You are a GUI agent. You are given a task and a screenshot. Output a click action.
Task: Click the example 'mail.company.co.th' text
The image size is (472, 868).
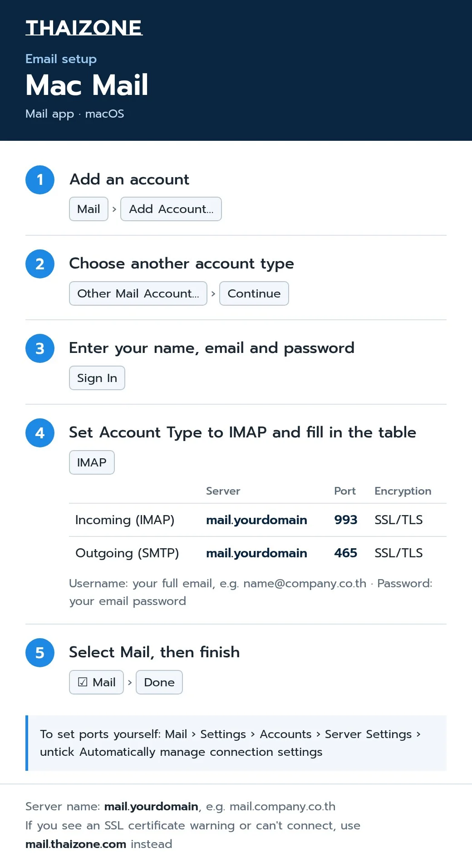(282, 807)
